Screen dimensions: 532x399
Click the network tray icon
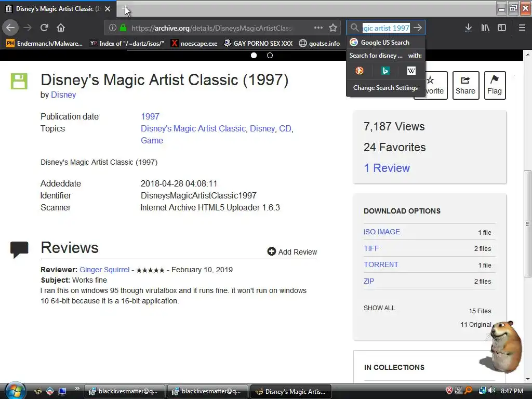click(482, 391)
